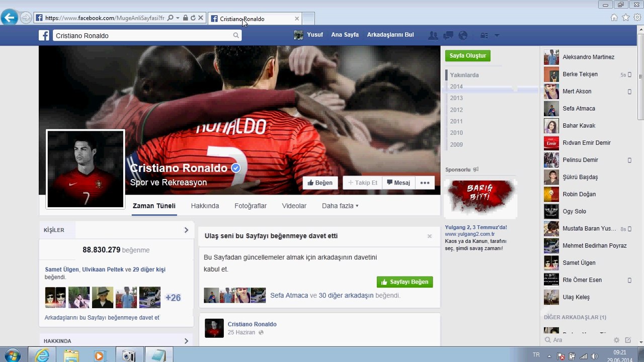Click the Takip Et button

(x=362, y=183)
